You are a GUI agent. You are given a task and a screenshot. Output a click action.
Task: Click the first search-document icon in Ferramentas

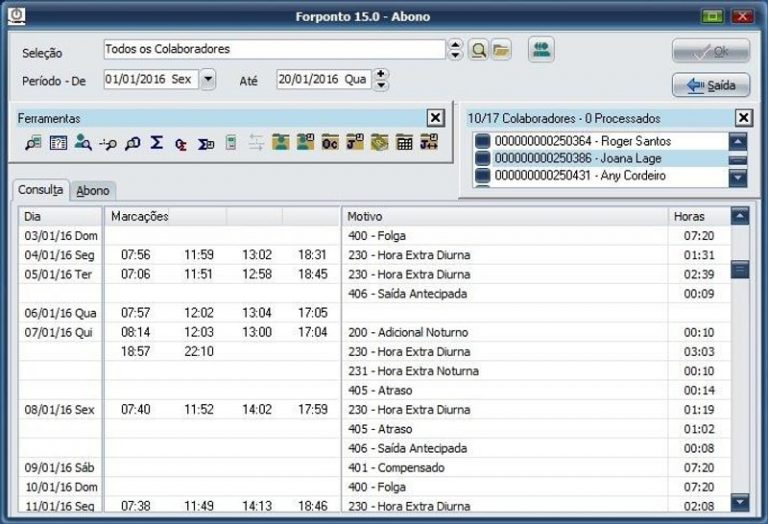pos(33,143)
